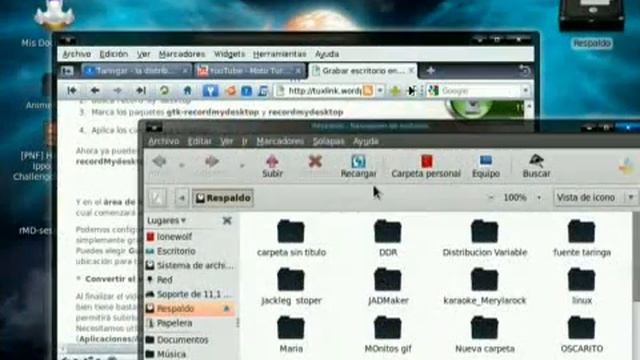
Task: Open the file manager Ayuda menu
Action: click(x=366, y=141)
